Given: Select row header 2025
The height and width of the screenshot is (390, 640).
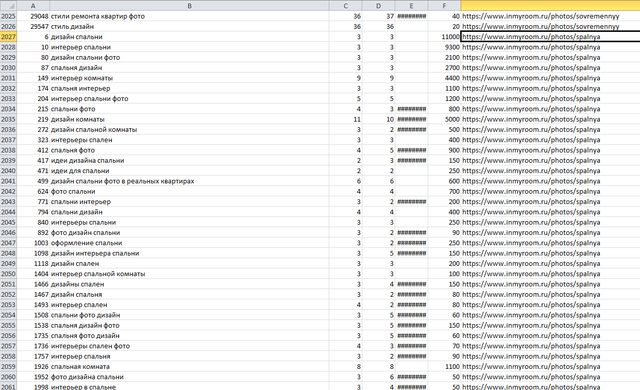Looking at the screenshot, I should click(x=8, y=16).
